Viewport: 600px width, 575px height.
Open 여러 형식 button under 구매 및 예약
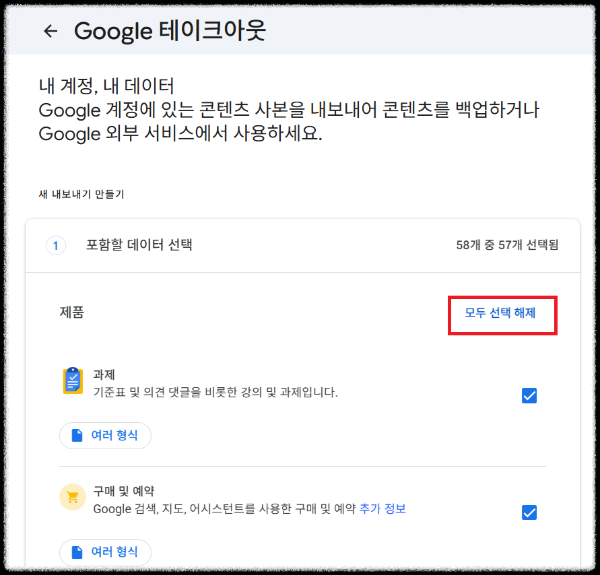click(x=105, y=552)
